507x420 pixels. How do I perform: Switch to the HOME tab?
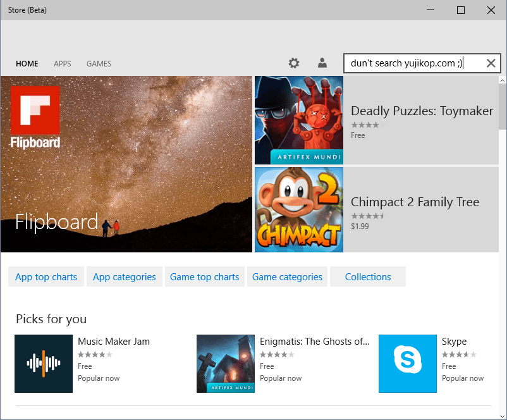(27, 64)
